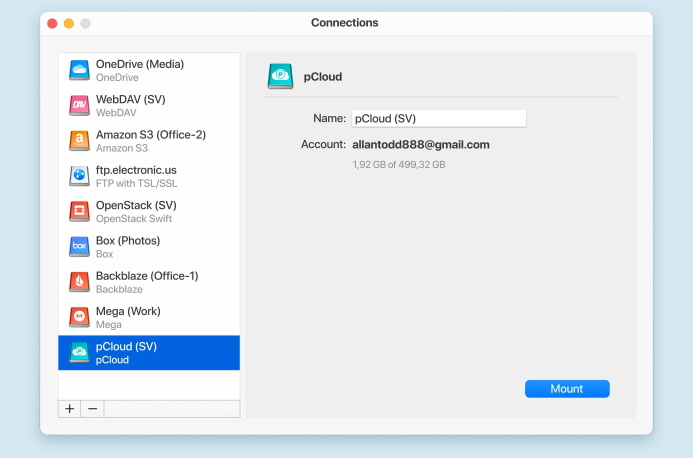
Task: Select the 'OpenStack (SV)' connection name
Action: pos(136,206)
